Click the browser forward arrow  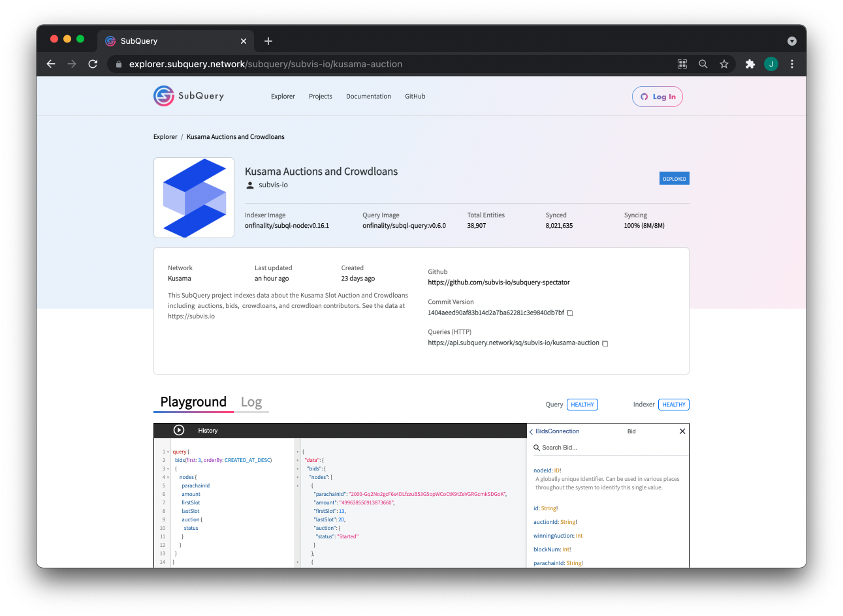tap(72, 64)
